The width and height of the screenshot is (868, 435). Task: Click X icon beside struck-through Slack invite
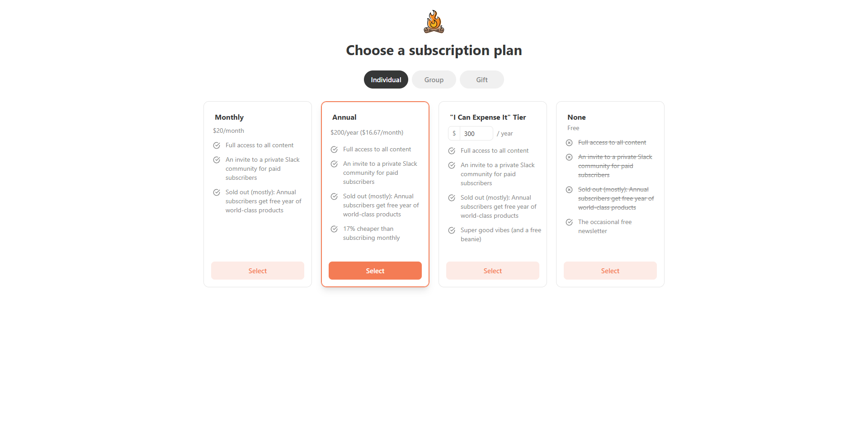(x=569, y=157)
